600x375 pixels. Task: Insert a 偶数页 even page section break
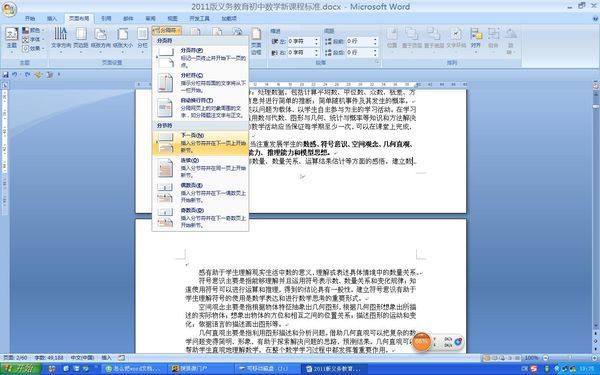click(x=201, y=192)
